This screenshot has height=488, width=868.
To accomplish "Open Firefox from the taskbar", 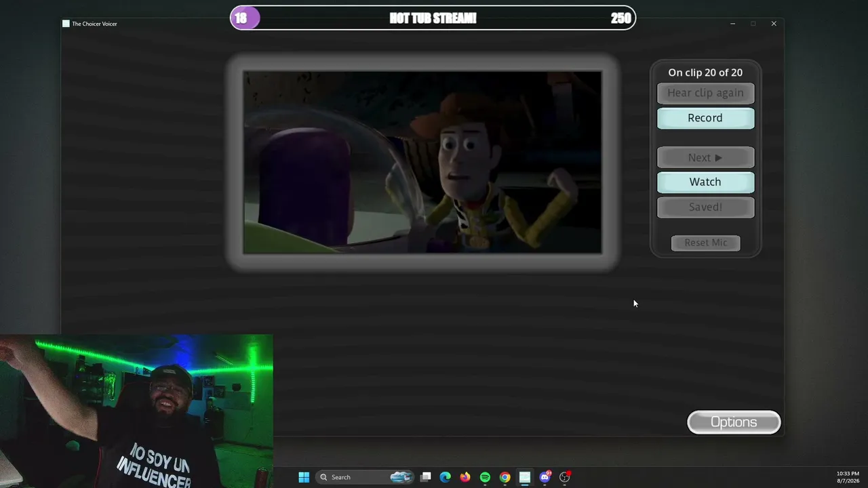I will point(465,477).
